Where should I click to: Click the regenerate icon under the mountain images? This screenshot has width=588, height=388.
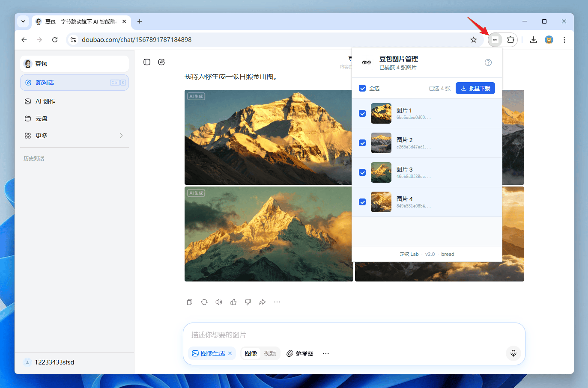click(x=204, y=302)
